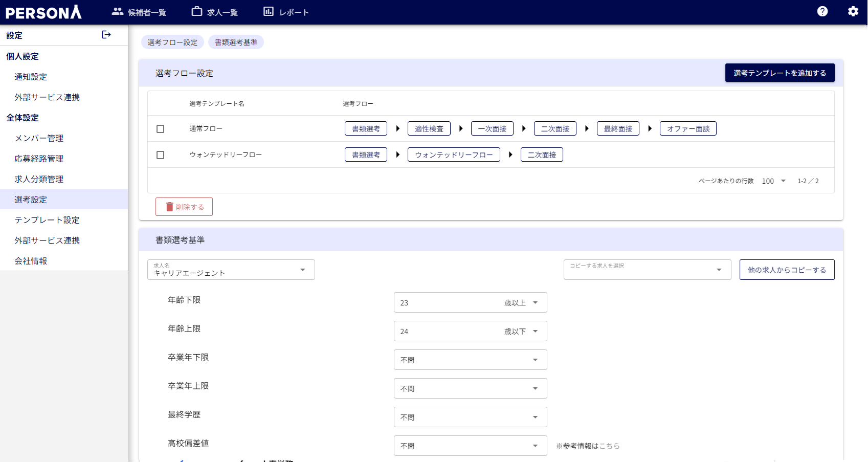Click the 削除する button
Screen dimensions: 868x462
(x=184, y=207)
